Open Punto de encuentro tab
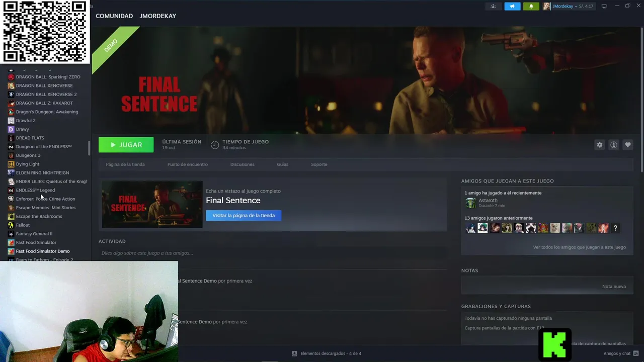This screenshot has width=644, height=362. (188, 164)
